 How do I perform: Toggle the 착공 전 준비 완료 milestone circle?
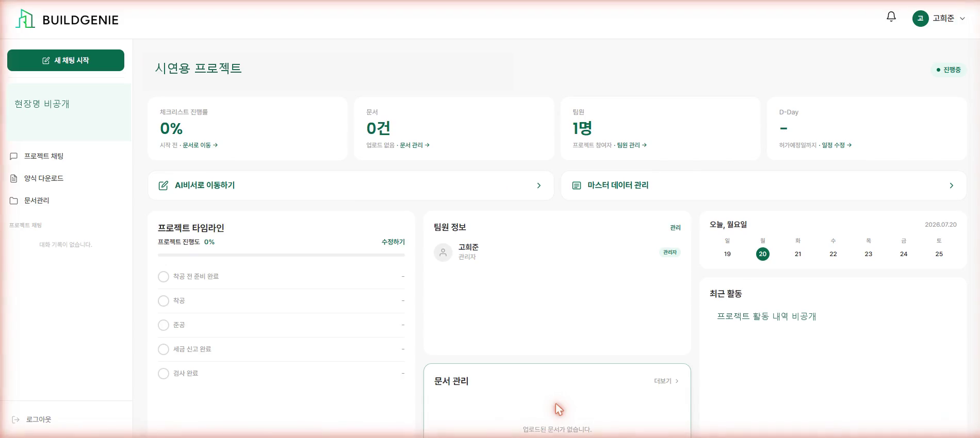[x=164, y=277]
